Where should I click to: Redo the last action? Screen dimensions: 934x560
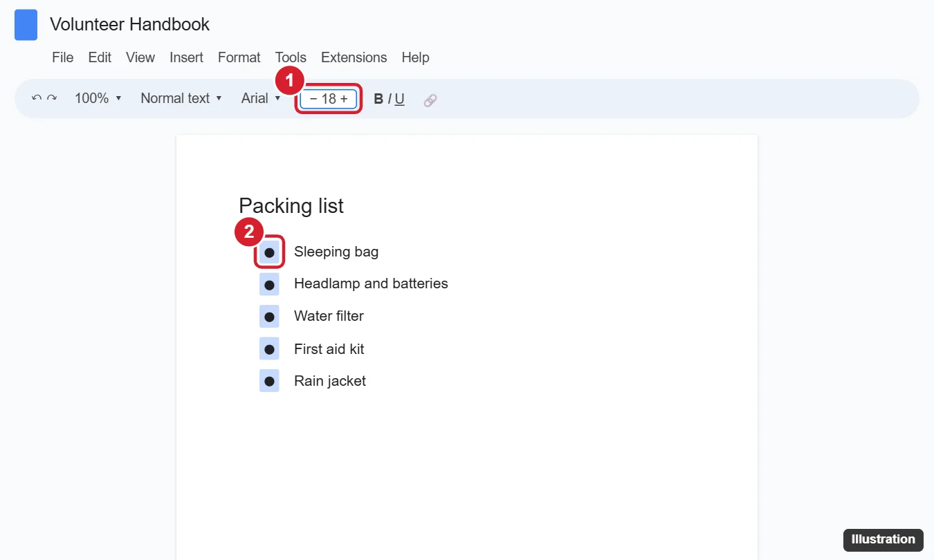(x=52, y=98)
